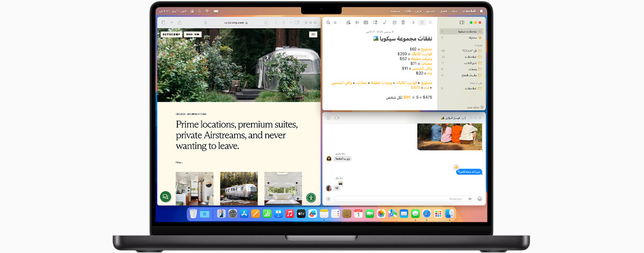644x253 pixels.
Task: Open a new tab in Safari
Action: [171, 23]
